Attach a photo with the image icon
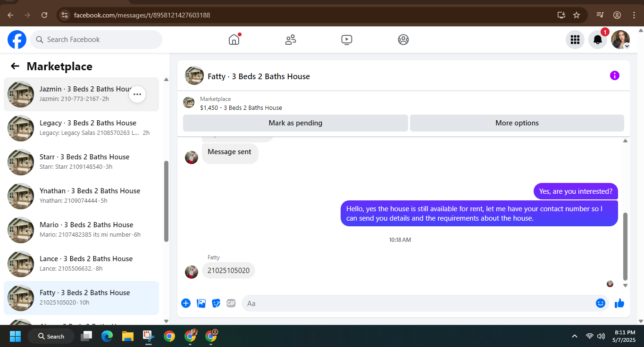The height and width of the screenshot is (347, 644). click(201, 303)
